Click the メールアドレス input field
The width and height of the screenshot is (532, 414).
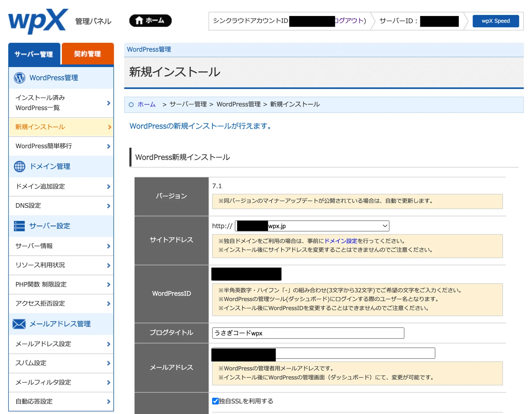[x=324, y=353]
